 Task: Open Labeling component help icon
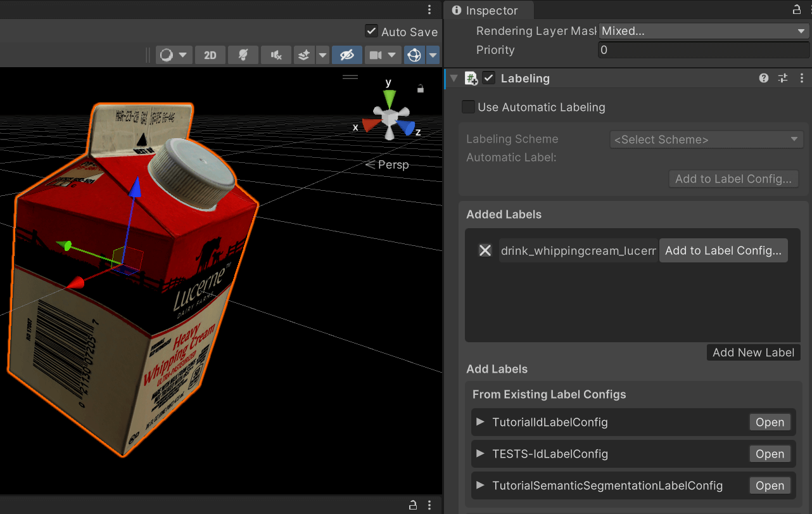tap(764, 78)
